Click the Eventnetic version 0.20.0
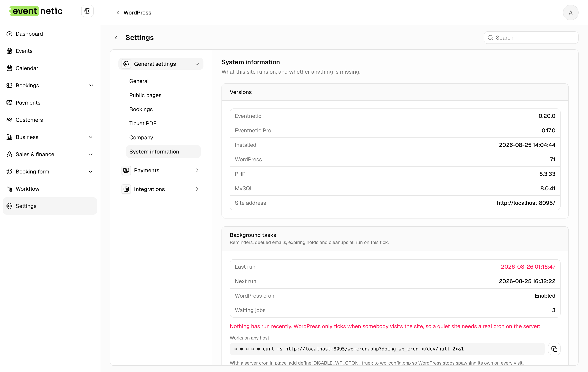Viewport: 588px width, 372px height. pos(547,116)
